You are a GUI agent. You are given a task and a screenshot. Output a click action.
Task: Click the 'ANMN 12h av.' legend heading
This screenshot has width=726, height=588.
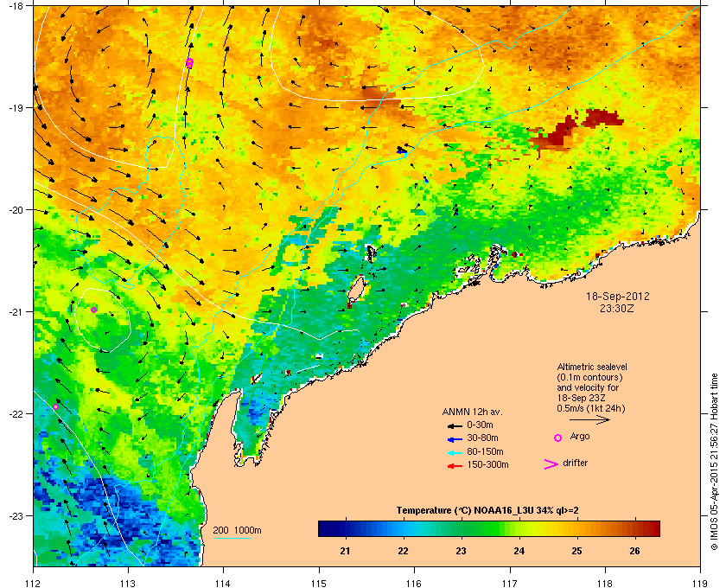(x=472, y=412)
